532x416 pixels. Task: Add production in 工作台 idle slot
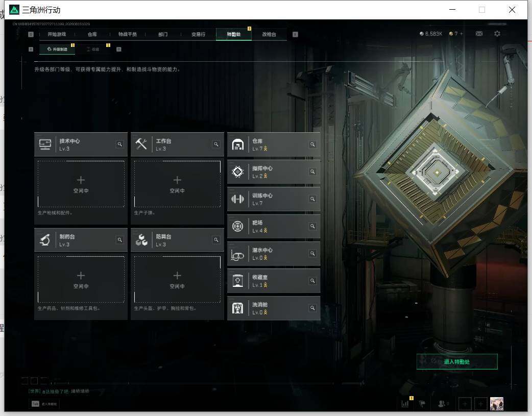click(x=177, y=184)
